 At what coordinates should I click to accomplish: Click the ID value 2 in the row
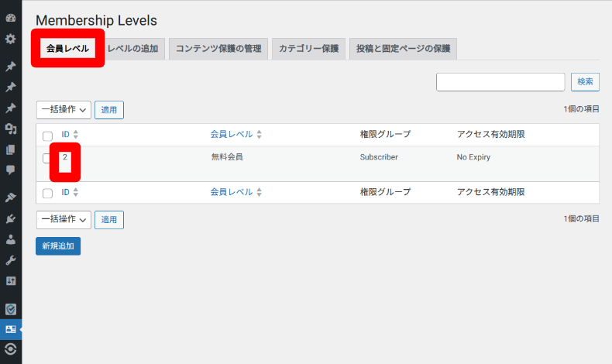click(x=65, y=157)
